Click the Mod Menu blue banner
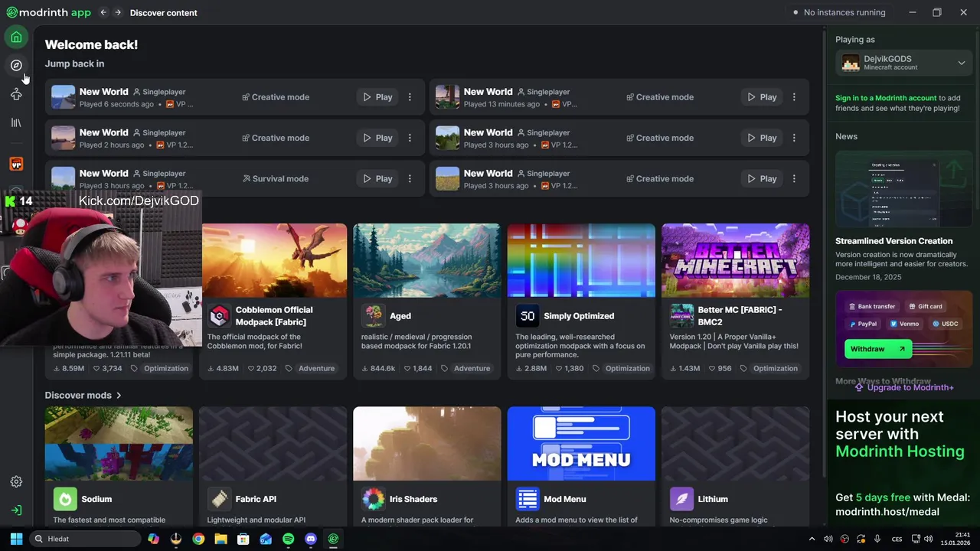This screenshot has width=980, height=551. [581, 444]
